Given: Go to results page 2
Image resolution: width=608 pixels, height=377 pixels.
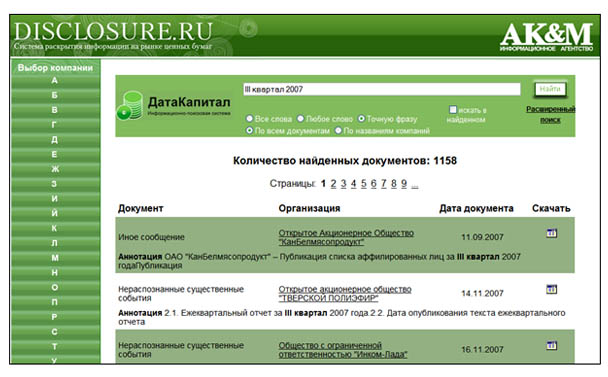Looking at the screenshot, I should pos(333,183).
